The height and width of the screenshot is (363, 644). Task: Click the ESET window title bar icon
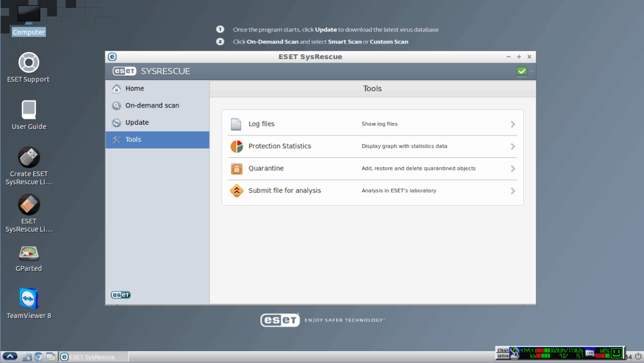click(112, 57)
